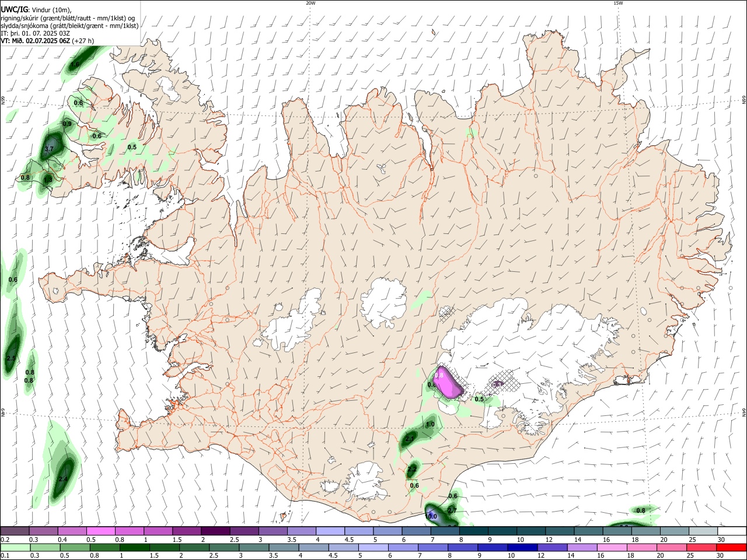Click the magenta snowfall patch on Vatnajökull's west edge
747x560 pixels.
point(448,383)
